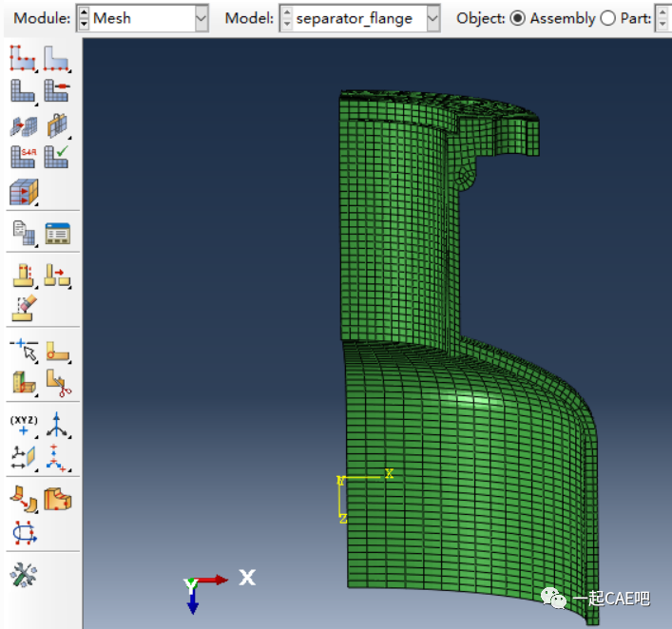Select the Part object radio button

coord(608,18)
